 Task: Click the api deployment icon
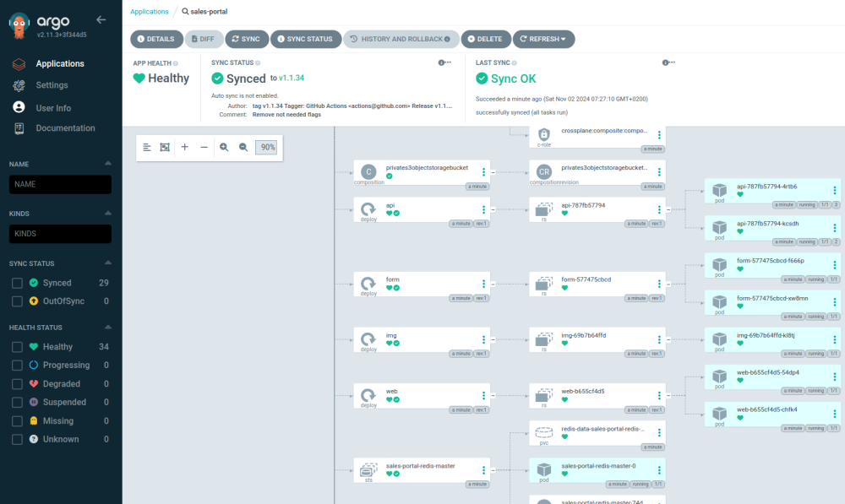tap(368, 209)
